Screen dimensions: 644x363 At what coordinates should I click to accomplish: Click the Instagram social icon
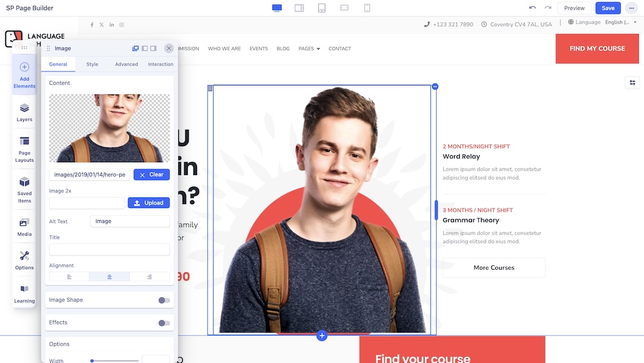122,24
